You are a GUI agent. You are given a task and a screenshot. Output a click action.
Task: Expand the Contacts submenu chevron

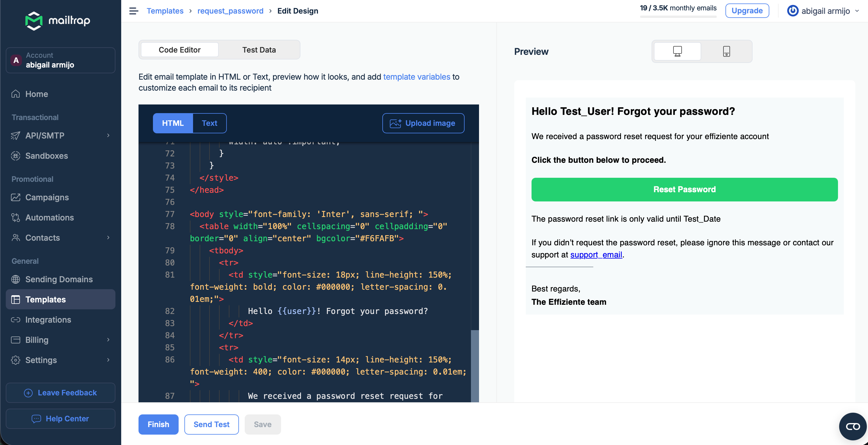(108, 238)
